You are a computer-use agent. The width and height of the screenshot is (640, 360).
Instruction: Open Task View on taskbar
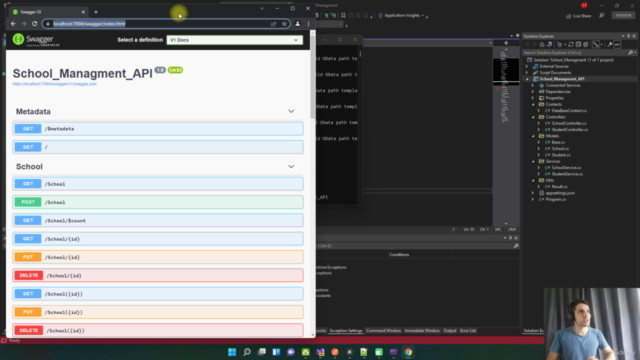coord(262,352)
